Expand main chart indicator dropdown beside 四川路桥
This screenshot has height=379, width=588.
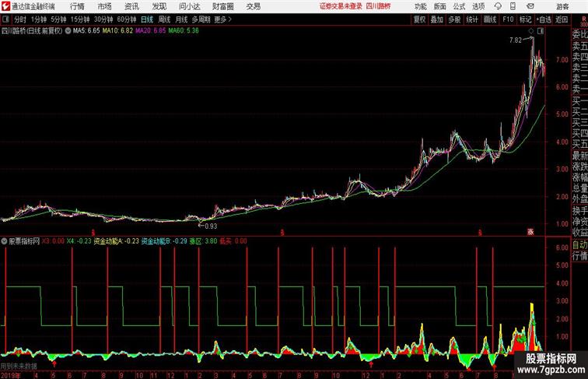68,31
